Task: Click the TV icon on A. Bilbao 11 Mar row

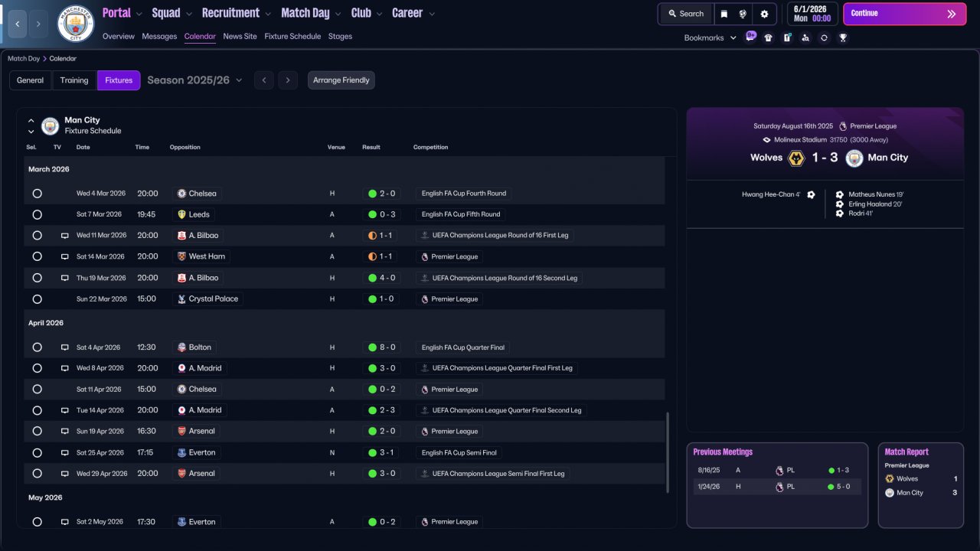Action: [x=65, y=236]
